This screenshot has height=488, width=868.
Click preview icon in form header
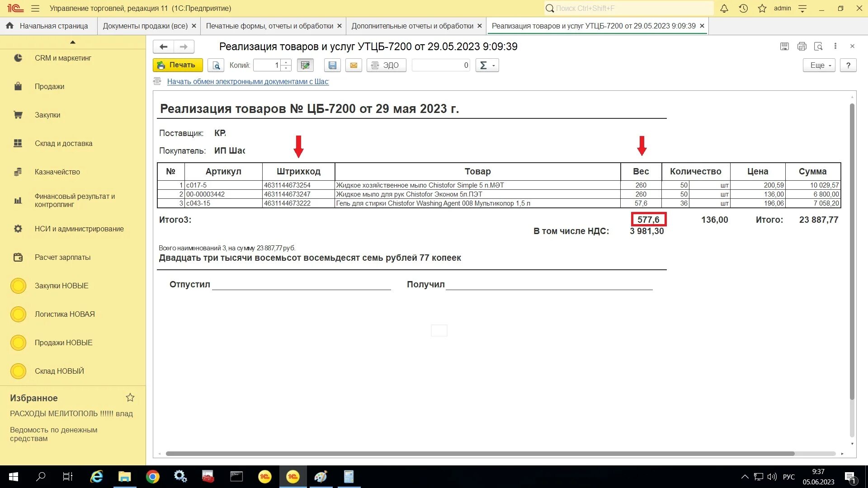pyautogui.click(x=818, y=46)
